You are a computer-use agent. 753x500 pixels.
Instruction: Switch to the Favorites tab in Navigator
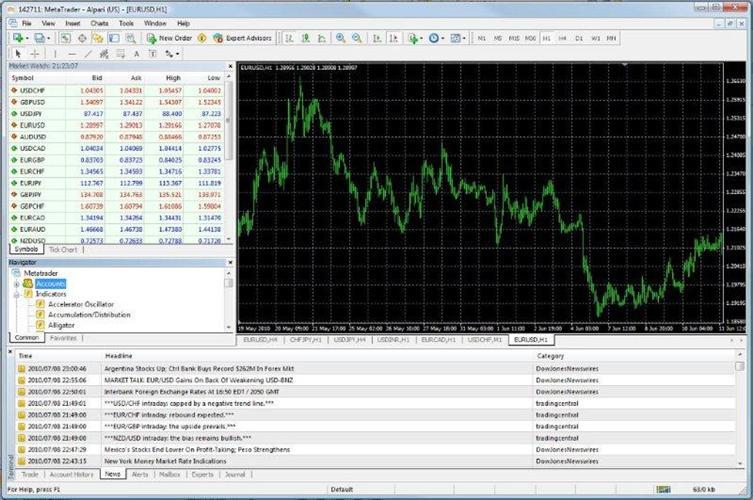click(63, 338)
